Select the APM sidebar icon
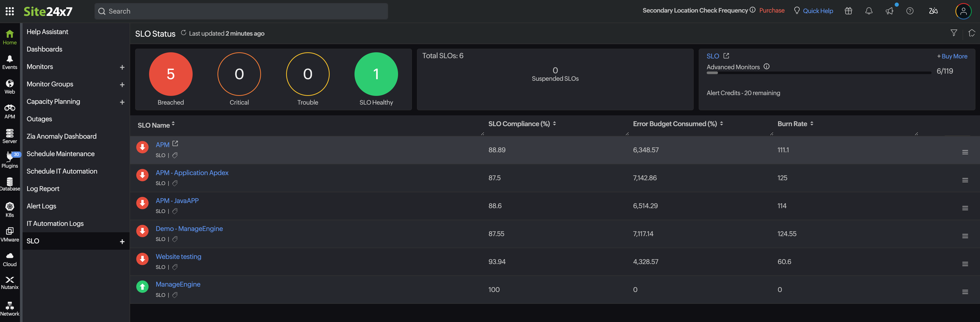 pyautogui.click(x=10, y=111)
